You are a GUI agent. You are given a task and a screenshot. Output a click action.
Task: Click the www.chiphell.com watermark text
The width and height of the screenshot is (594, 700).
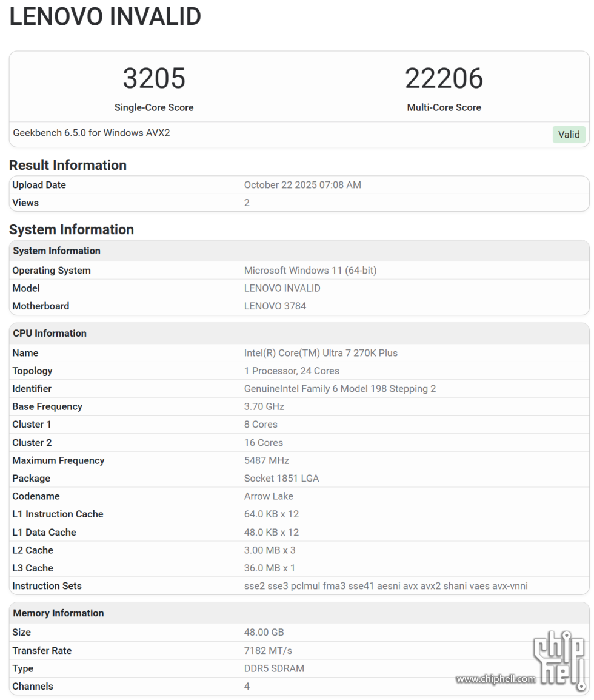click(495, 679)
